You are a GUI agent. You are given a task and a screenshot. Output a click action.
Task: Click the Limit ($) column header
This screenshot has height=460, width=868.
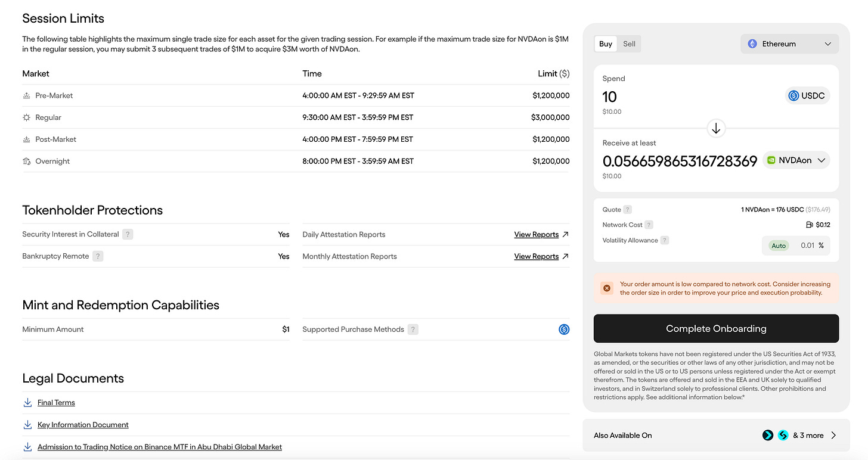click(x=554, y=74)
